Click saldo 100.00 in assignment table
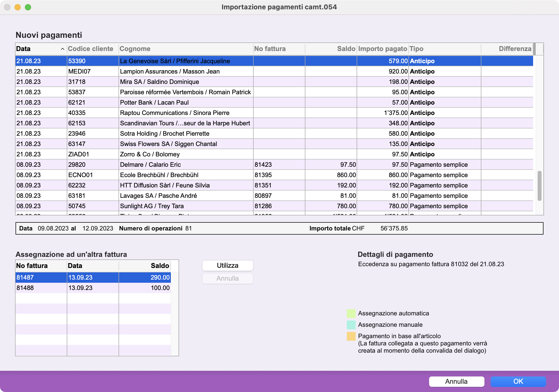This screenshot has width=559, height=392. coord(160,288)
